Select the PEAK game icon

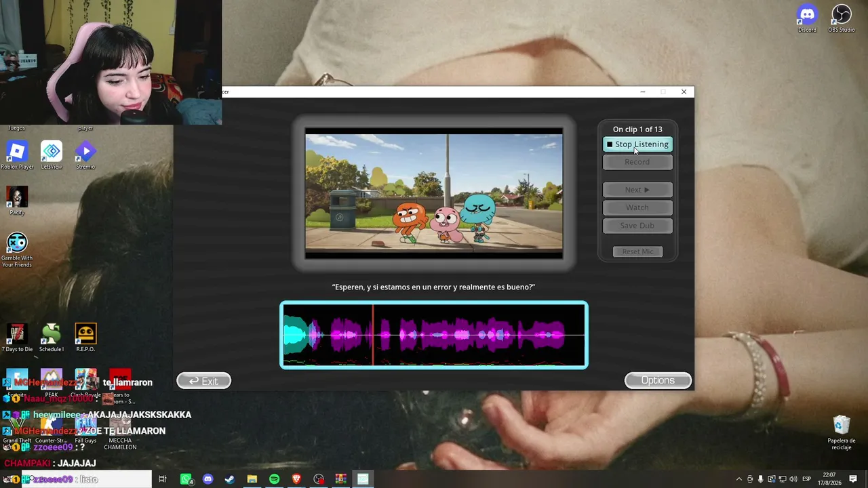pyautogui.click(x=52, y=383)
